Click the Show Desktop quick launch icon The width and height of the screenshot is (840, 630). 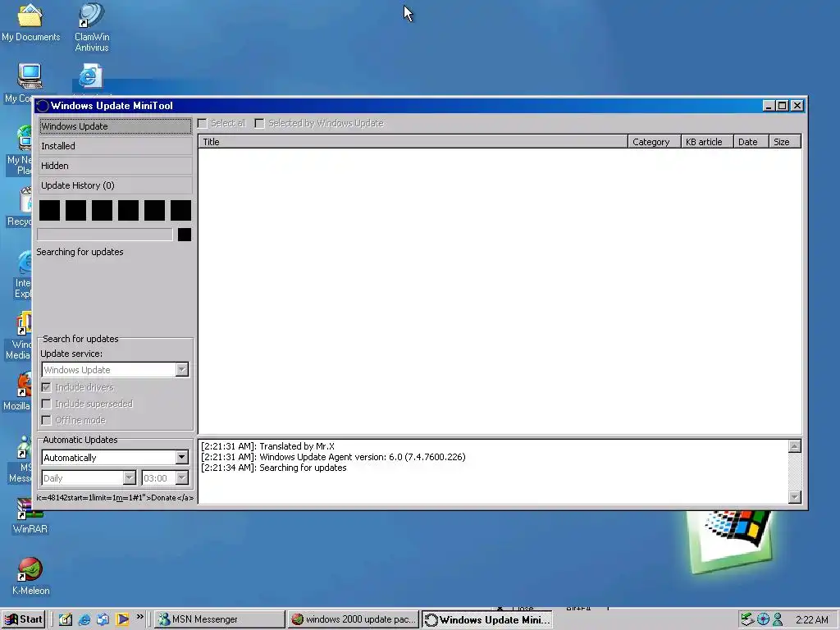pos(66,619)
